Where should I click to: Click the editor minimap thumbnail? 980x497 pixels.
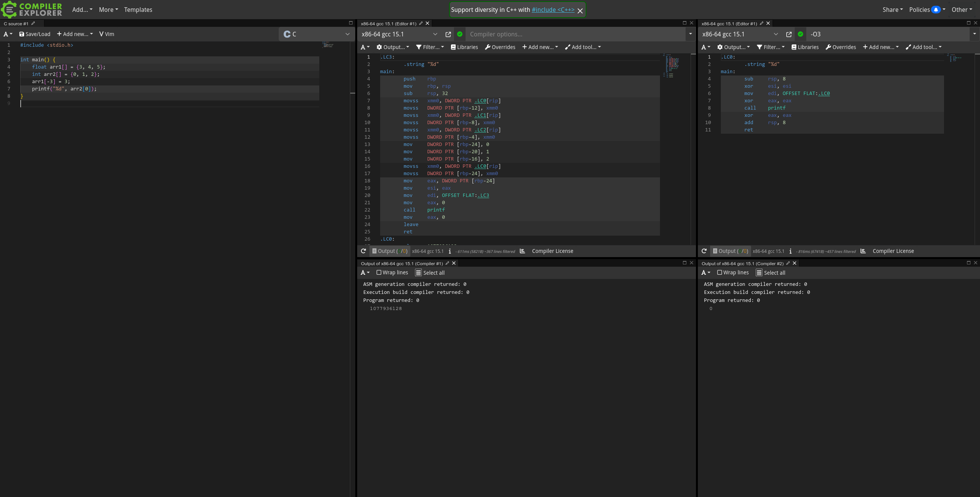pyautogui.click(x=328, y=45)
